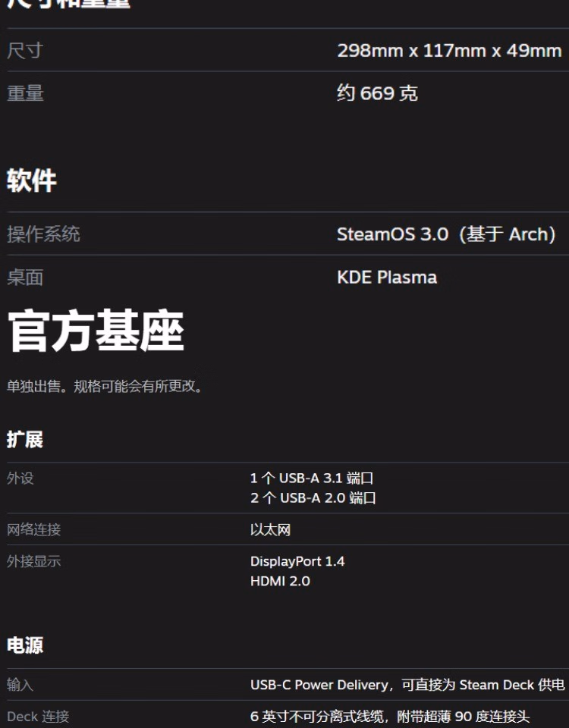Click the KDE Plasma value

tap(387, 278)
